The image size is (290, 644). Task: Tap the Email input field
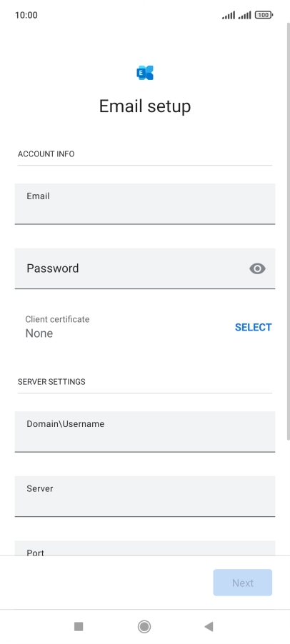point(144,203)
